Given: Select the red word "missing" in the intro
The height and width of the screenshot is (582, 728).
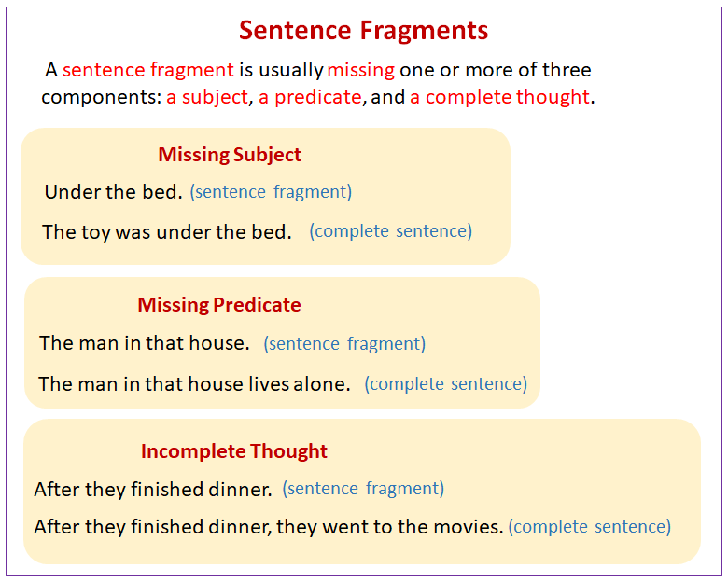Looking at the screenshot, I should click(361, 70).
